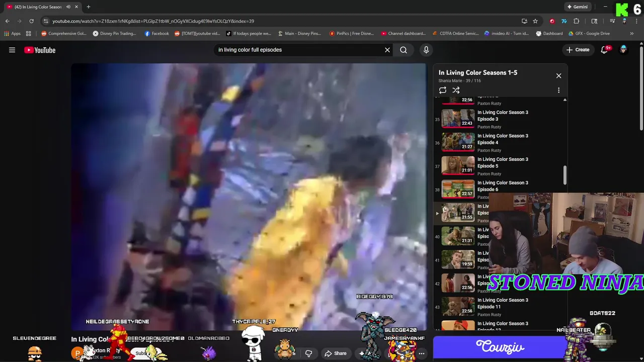644x362 pixels.
Task: Click the Create button
Action: (x=578, y=50)
